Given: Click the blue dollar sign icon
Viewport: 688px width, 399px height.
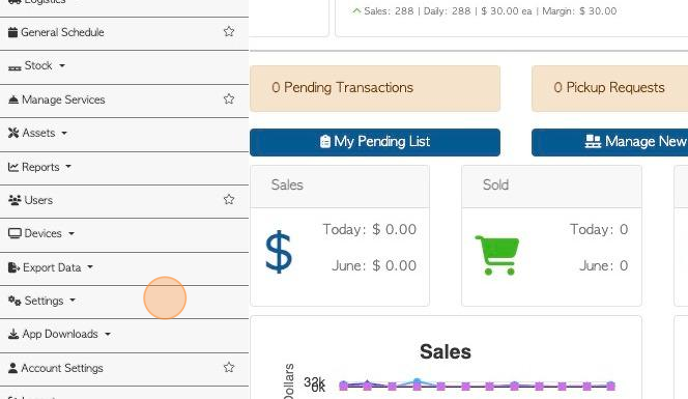Looking at the screenshot, I should (279, 252).
